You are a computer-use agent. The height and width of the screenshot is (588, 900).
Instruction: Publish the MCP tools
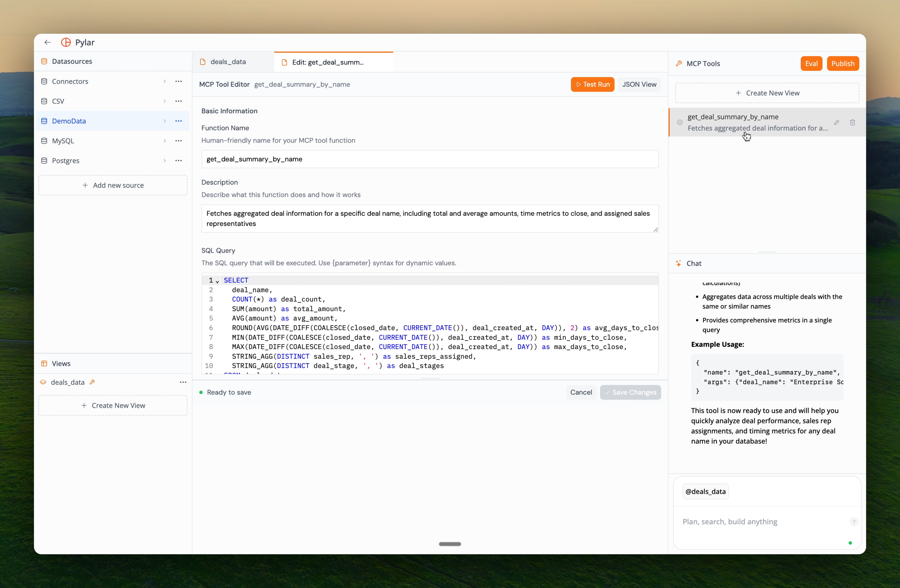pyautogui.click(x=843, y=63)
